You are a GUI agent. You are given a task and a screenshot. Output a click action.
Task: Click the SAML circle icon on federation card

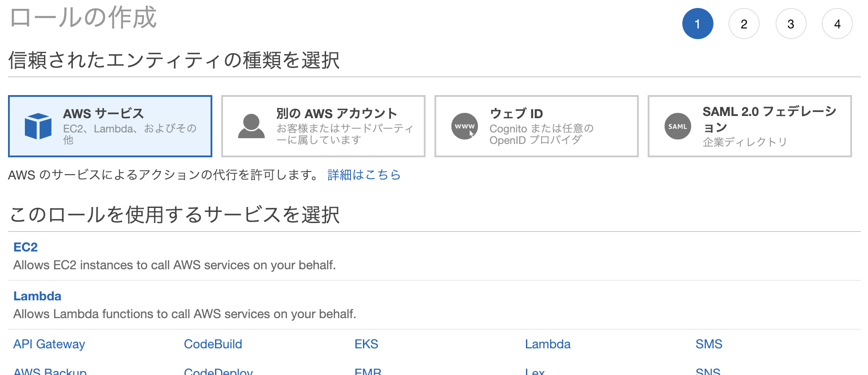(x=677, y=126)
